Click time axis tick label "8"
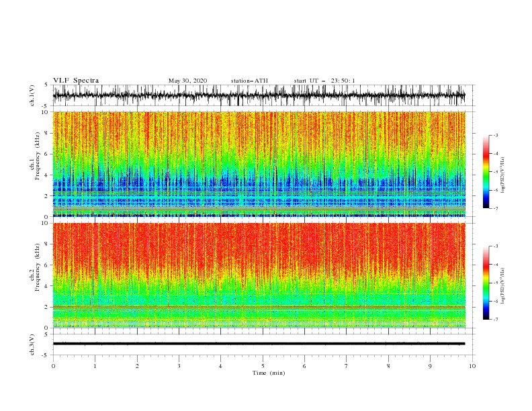The width and height of the screenshot is (532, 411). [388, 366]
